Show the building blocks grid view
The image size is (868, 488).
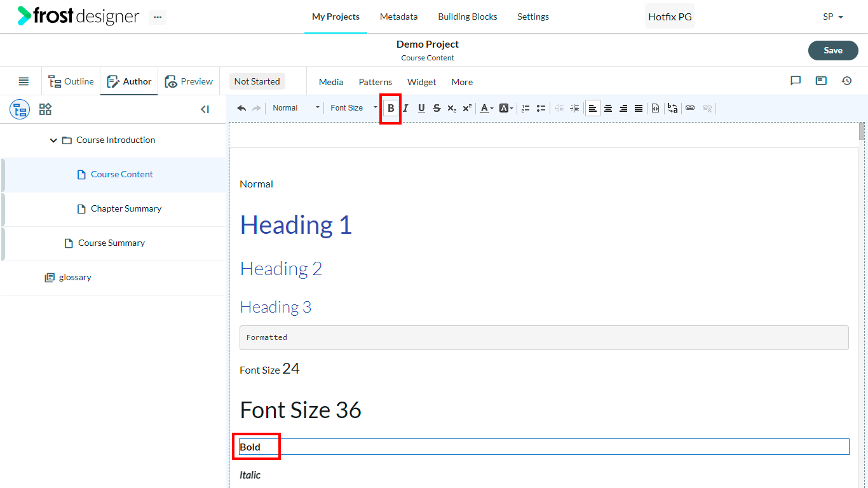[45, 109]
